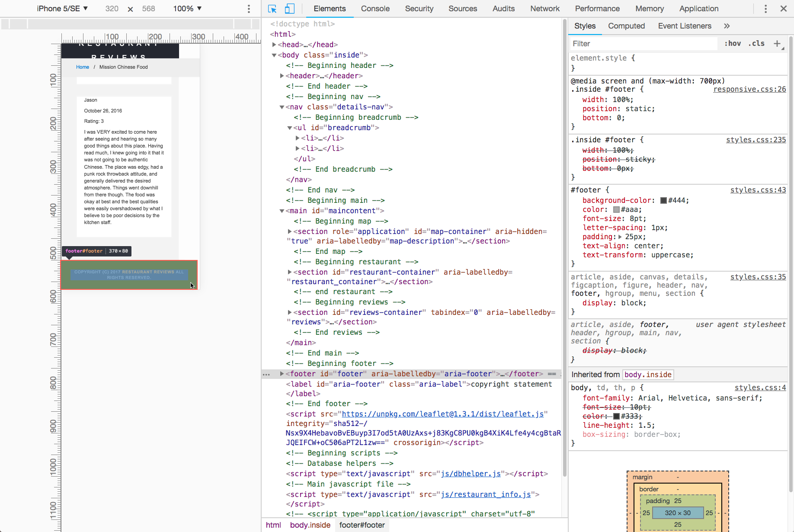Open the Application tab
The height and width of the screenshot is (532, 794).
point(699,9)
